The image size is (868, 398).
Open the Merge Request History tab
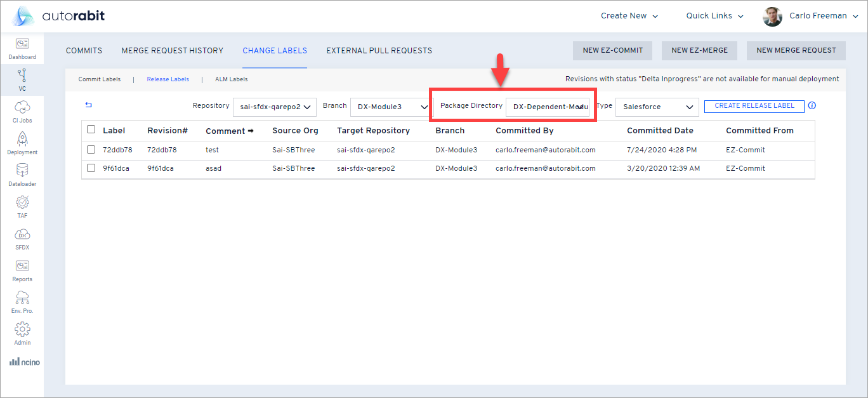coord(172,50)
